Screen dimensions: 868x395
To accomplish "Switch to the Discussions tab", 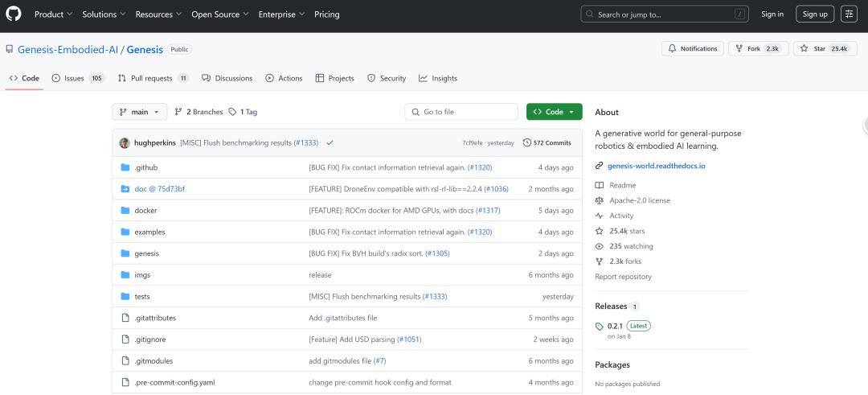I will tap(227, 78).
